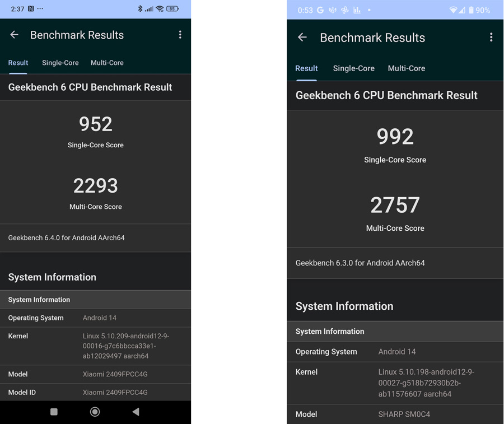The width and height of the screenshot is (504, 424).
Task: Tap the 0:53 clock in the status bar
Action: pos(305,10)
